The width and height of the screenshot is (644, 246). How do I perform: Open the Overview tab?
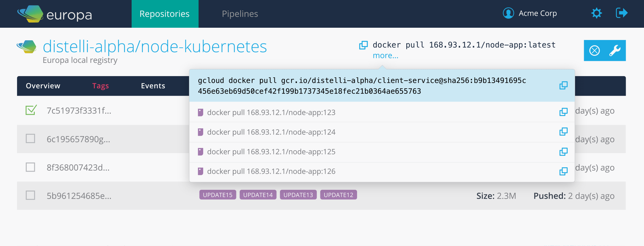(43, 86)
